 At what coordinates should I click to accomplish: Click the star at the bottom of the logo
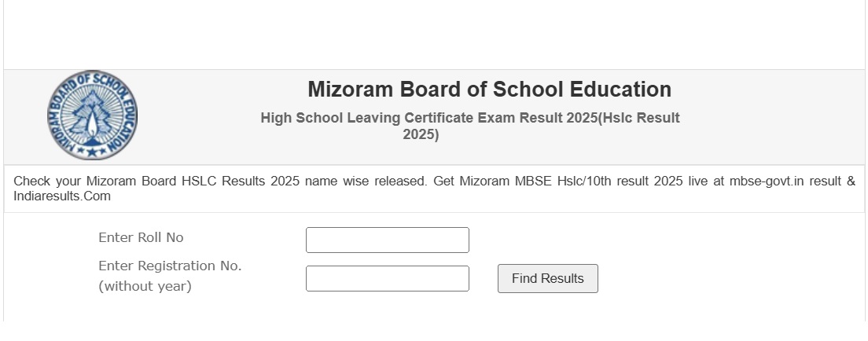[92, 151]
